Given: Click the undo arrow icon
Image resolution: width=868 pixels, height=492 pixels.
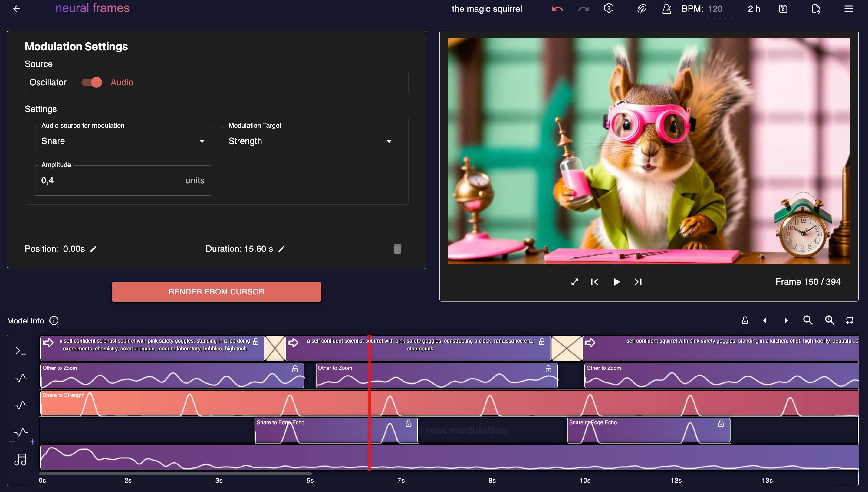Looking at the screenshot, I should 557,9.
